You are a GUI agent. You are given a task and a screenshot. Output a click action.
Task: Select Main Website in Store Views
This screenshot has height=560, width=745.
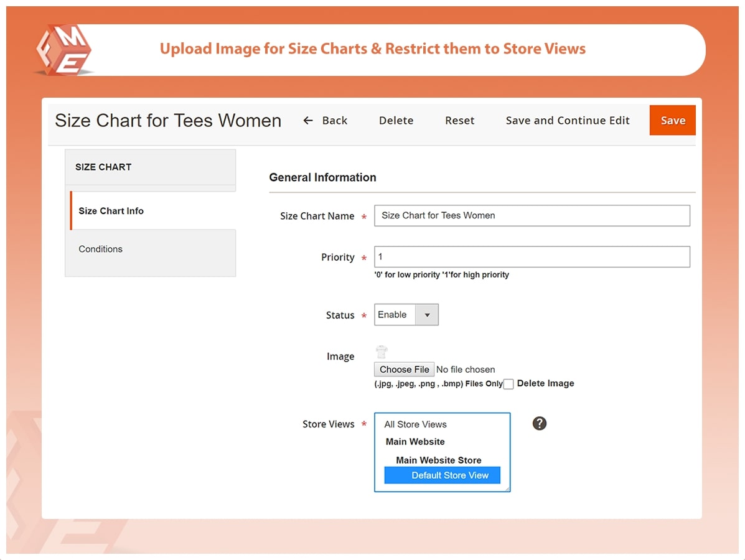415,442
